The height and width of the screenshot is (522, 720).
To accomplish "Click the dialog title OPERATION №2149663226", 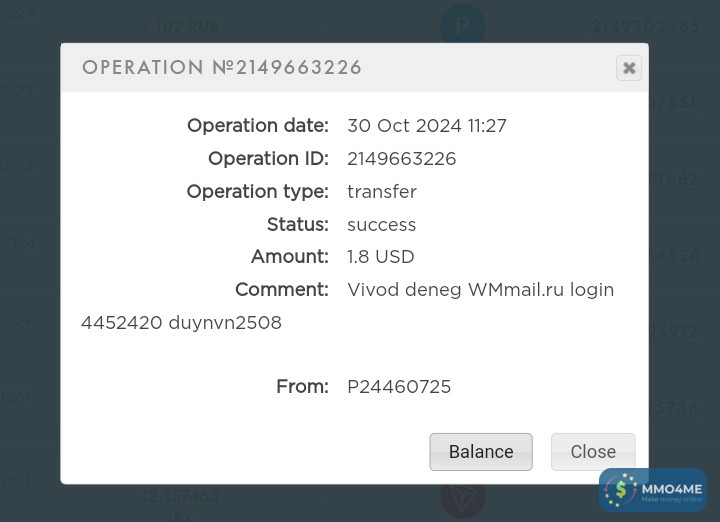I will click(222, 68).
